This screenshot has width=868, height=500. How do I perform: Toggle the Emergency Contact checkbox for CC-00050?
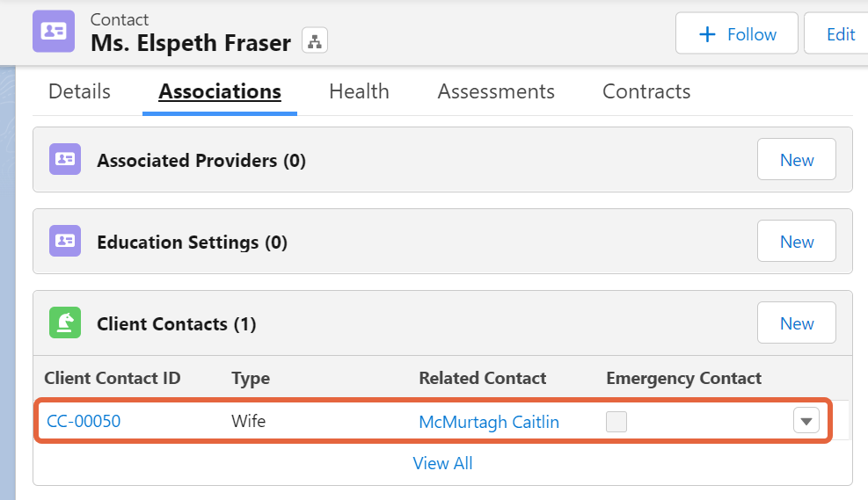click(x=616, y=422)
